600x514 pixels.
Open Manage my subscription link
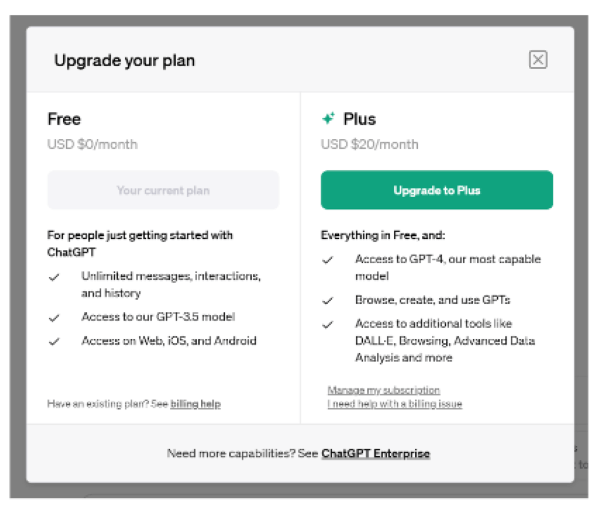(383, 390)
